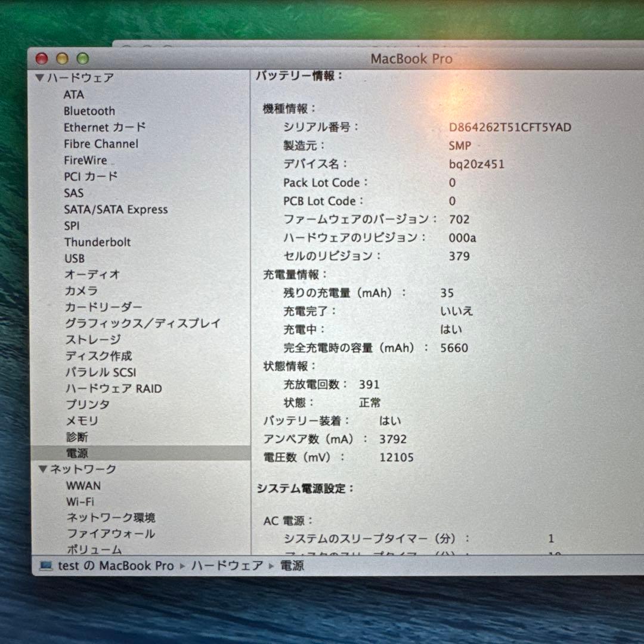Collapse the ハードウェア tree section

(40, 77)
